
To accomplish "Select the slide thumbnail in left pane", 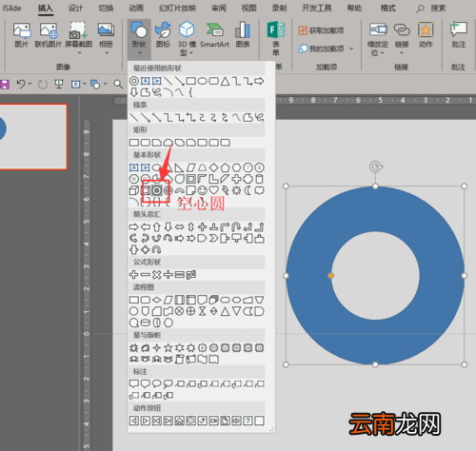I will [x=33, y=137].
